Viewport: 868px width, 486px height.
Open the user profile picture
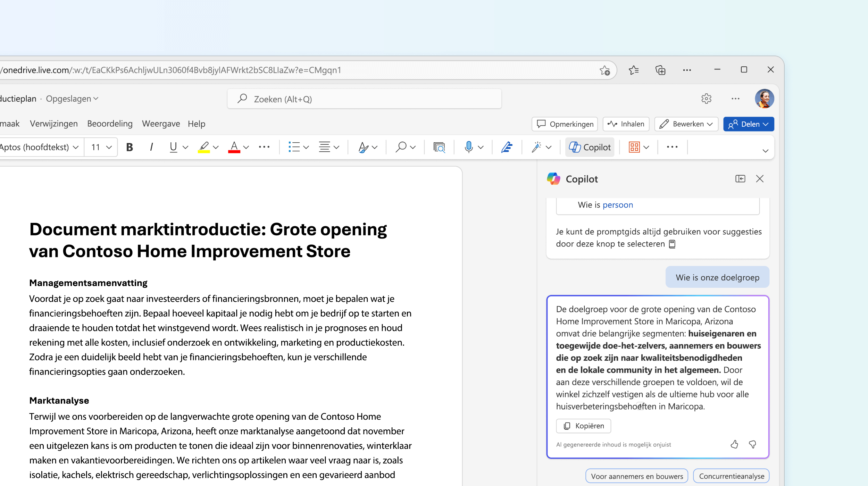click(765, 99)
